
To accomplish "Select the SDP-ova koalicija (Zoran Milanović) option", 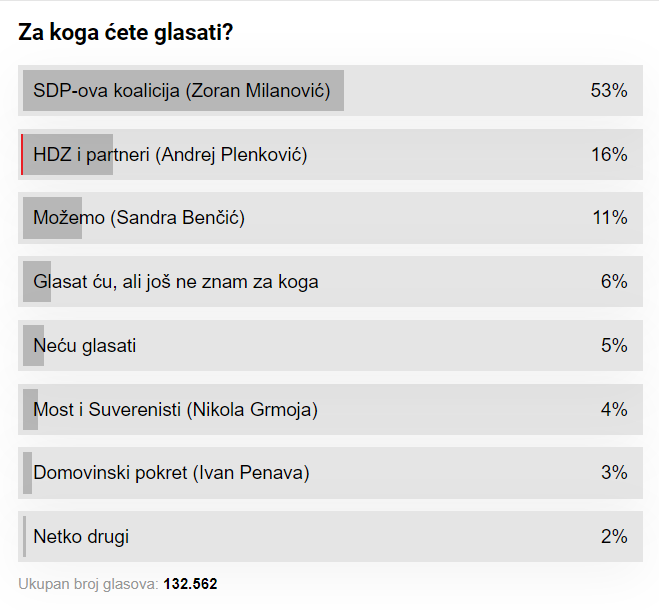I will pyautogui.click(x=182, y=91).
